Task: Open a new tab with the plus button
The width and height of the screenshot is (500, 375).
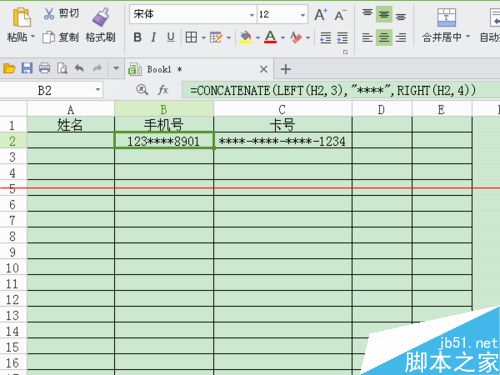Action: point(286,69)
